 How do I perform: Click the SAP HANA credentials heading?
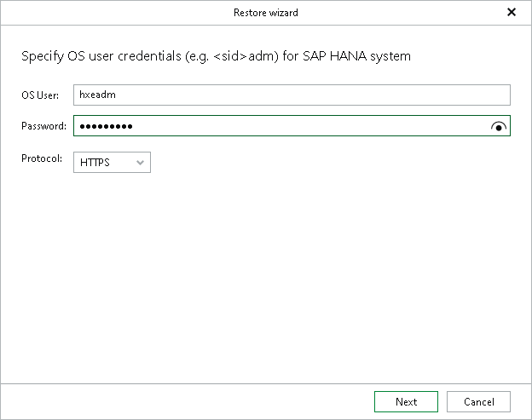(215, 57)
